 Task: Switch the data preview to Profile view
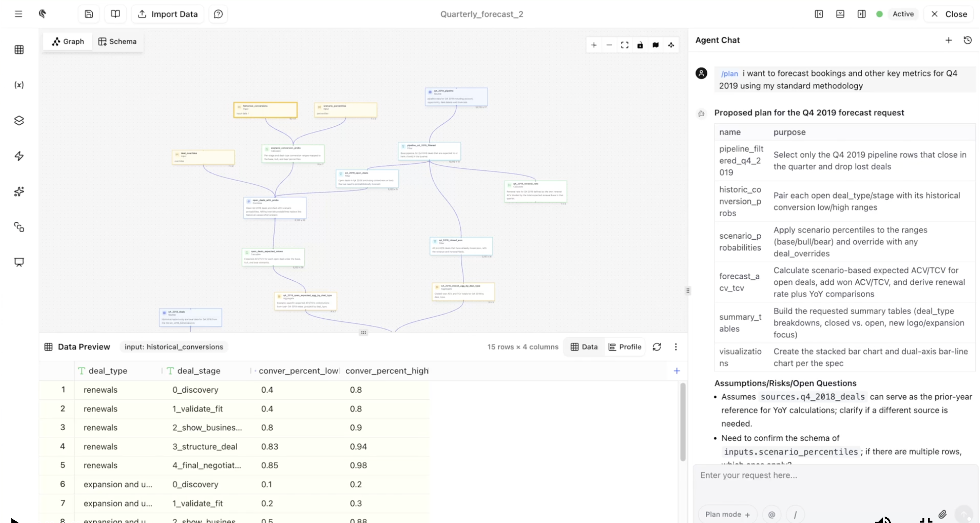pos(625,346)
